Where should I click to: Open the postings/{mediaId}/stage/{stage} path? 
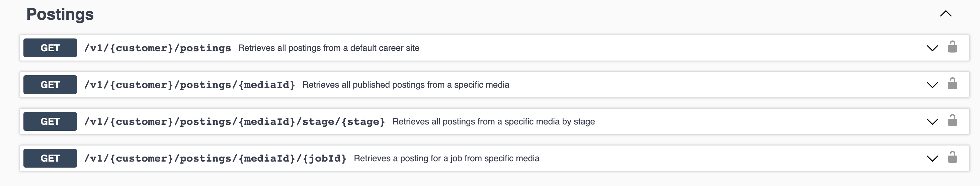point(234,122)
